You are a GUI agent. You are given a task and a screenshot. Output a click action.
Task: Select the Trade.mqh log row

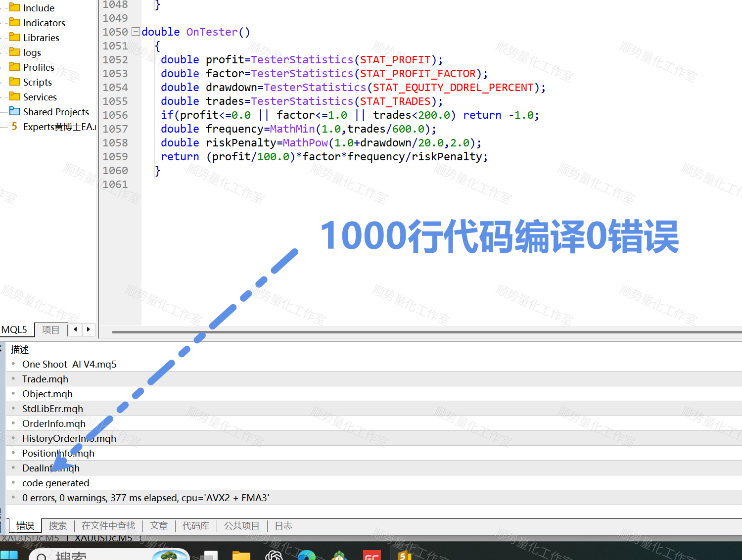[374, 379]
